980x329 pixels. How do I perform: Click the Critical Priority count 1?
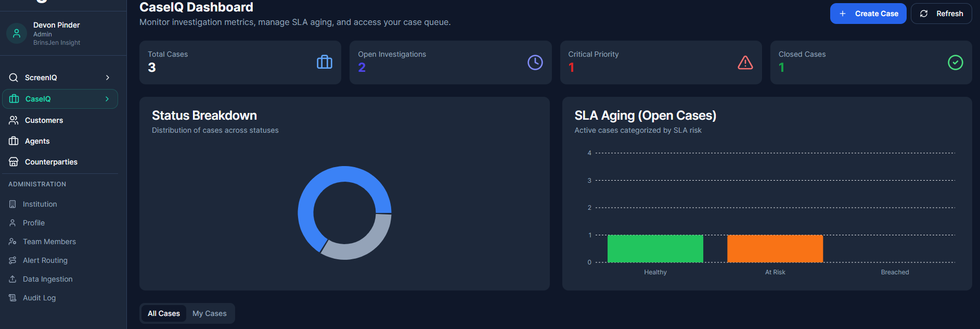tap(571, 68)
